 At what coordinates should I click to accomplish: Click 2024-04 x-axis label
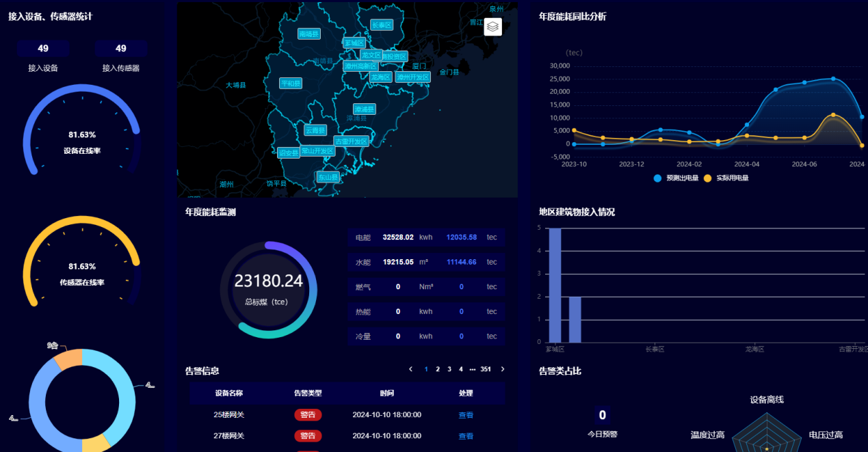747,164
